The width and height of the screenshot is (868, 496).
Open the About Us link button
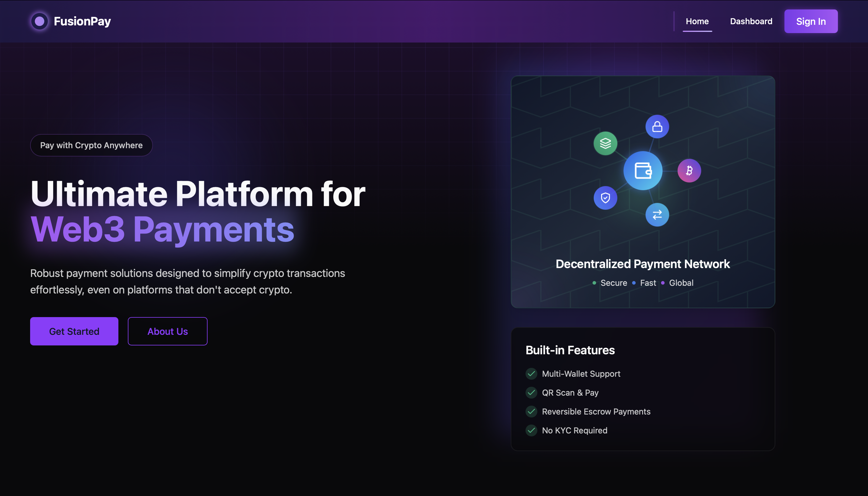(x=167, y=332)
